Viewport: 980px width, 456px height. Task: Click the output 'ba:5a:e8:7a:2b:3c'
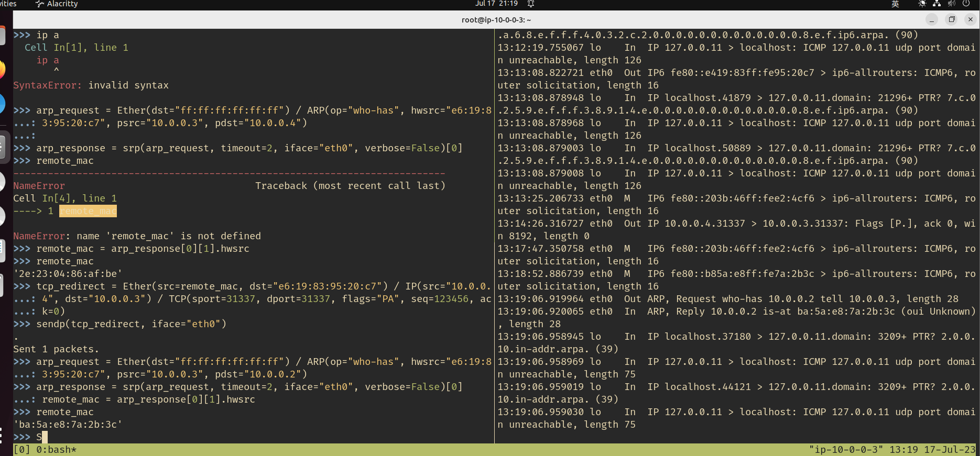click(x=68, y=425)
